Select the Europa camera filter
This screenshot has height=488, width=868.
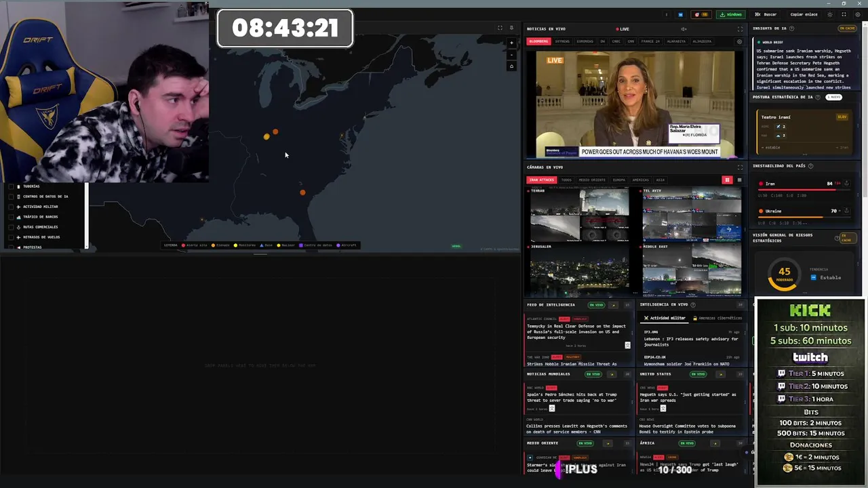619,180
